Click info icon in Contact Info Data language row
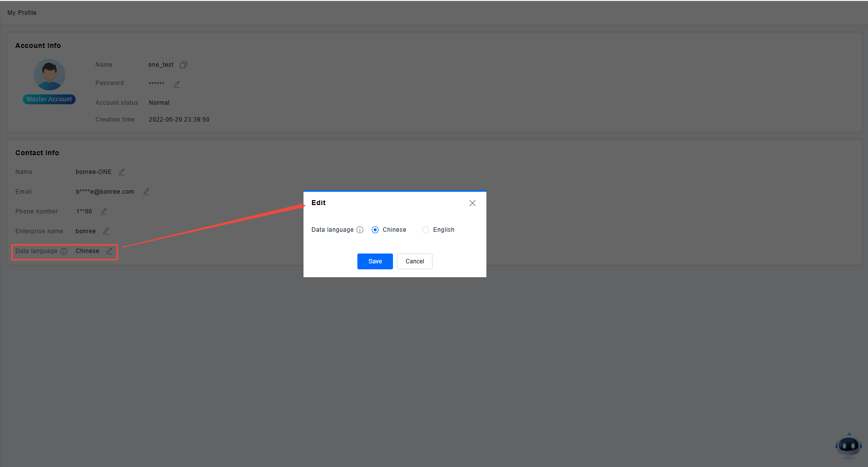The height and width of the screenshot is (467, 868). (x=64, y=252)
